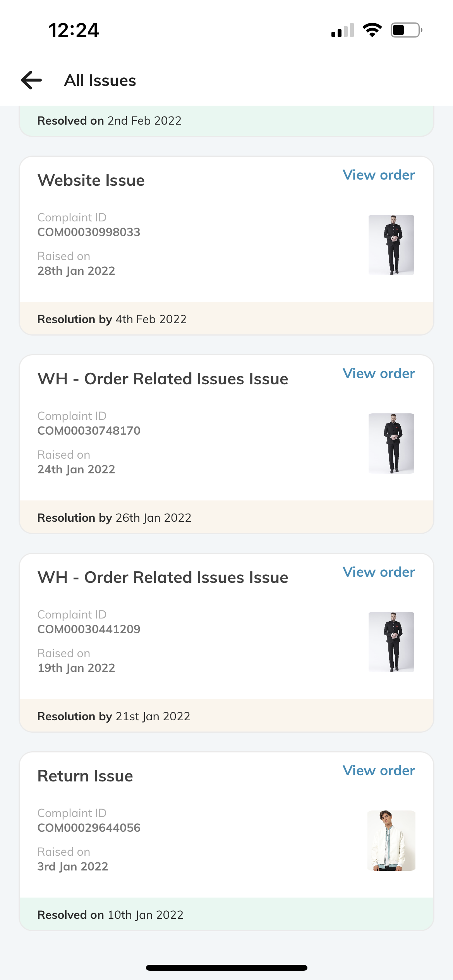453x980 pixels.
Task: Open View order for Return Issue
Action: (x=379, y=771)
